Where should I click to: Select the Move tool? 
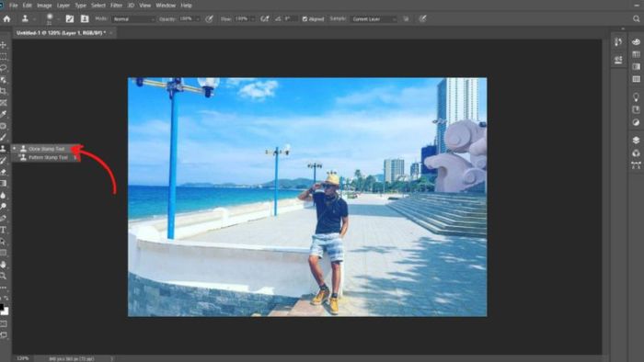point(4,45)
